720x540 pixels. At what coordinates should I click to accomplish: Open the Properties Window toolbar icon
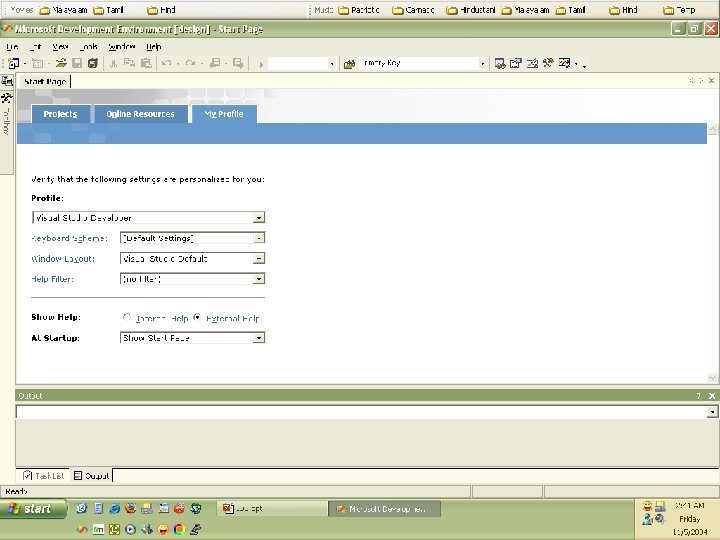[516, 63]
